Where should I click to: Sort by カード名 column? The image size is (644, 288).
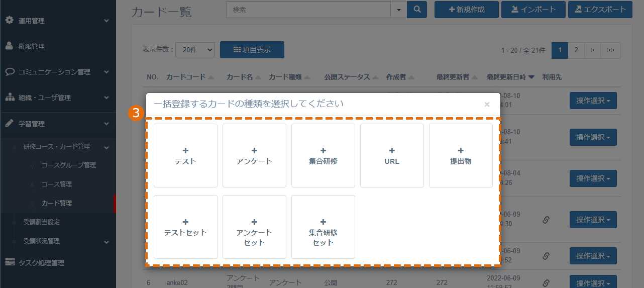[243, 77]
